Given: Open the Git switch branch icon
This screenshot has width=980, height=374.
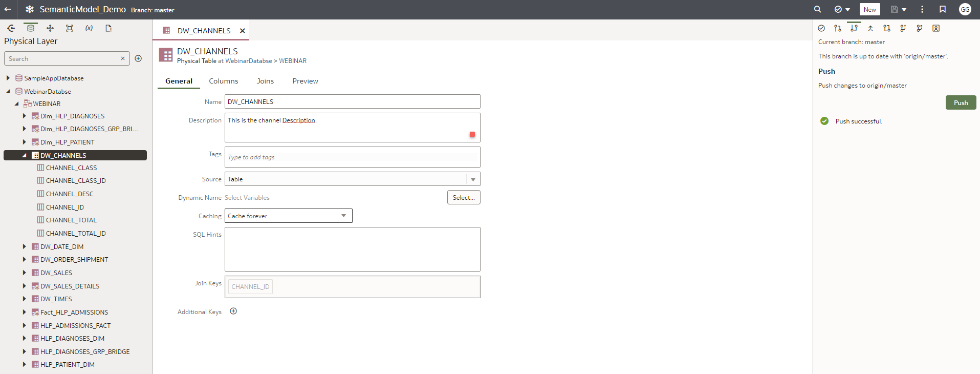Looking at the screenshot, I should click(887, 28).
